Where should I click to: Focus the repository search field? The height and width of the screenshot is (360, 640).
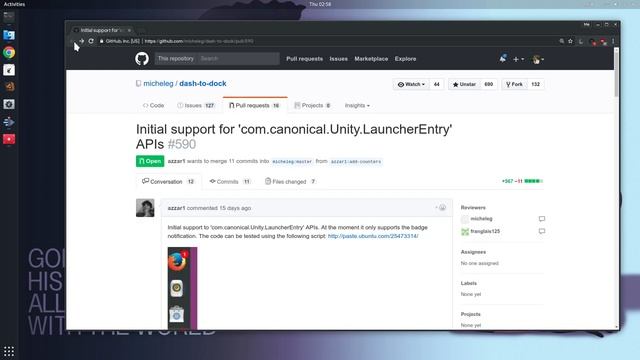(x=238, y=58)
